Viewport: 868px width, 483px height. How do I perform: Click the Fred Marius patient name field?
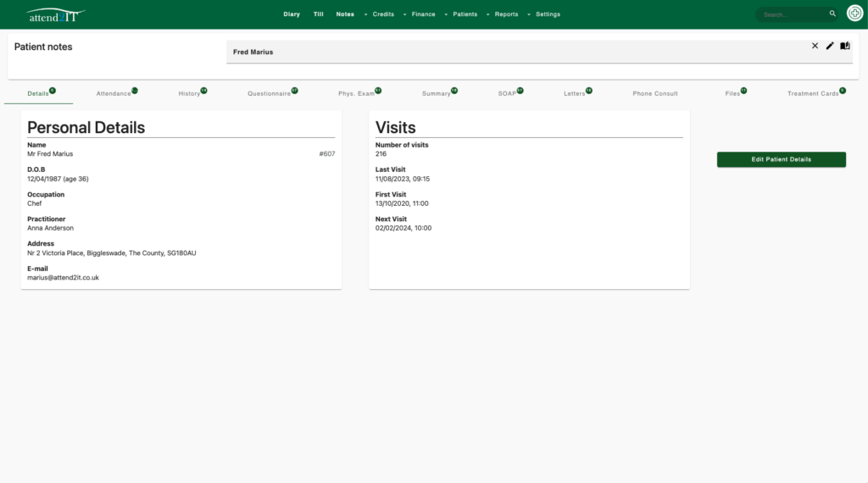539,52
